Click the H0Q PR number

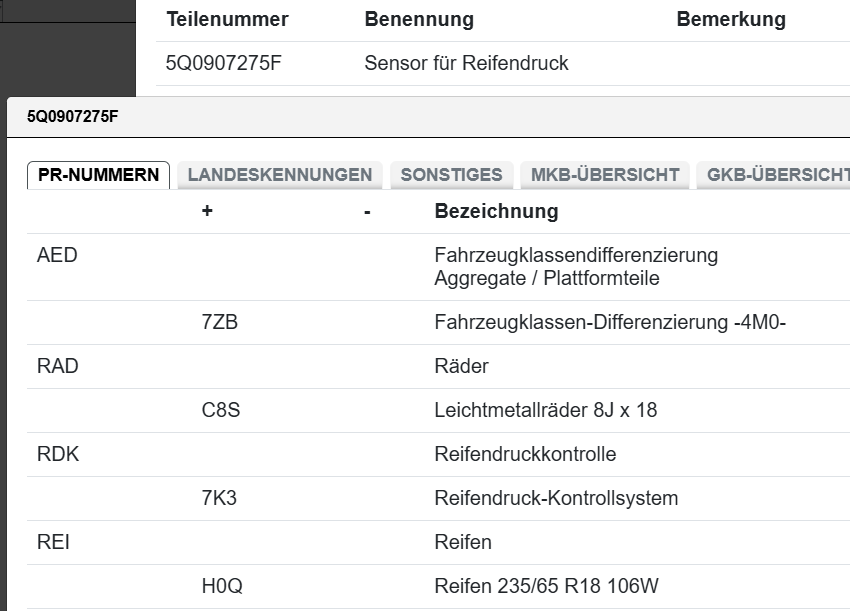pyautogui.click(x=221, y=587)
